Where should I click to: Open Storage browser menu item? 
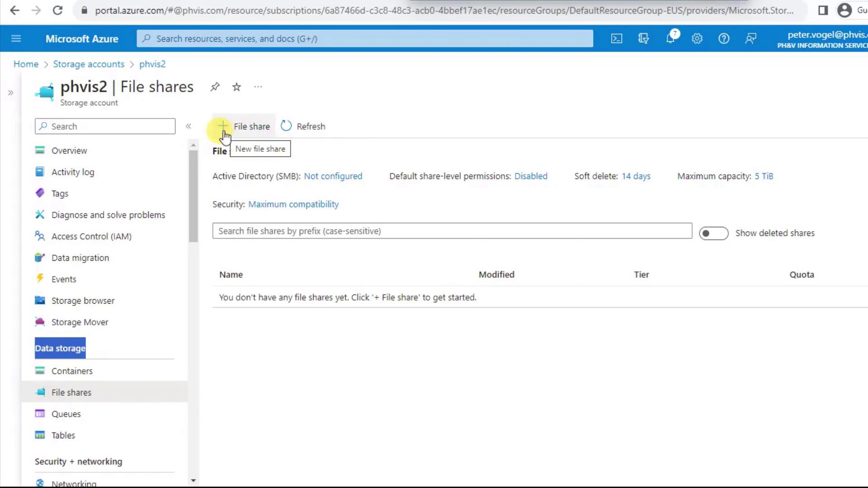[83, 301]
